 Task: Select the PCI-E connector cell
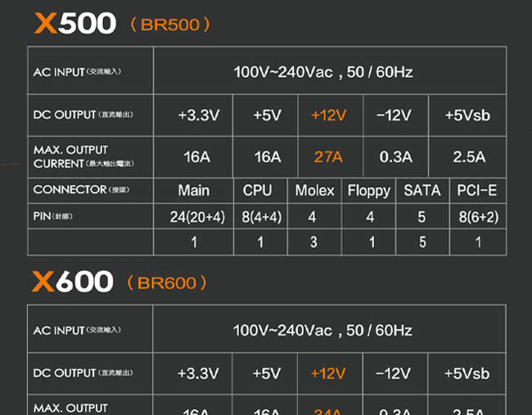(476, 190)
